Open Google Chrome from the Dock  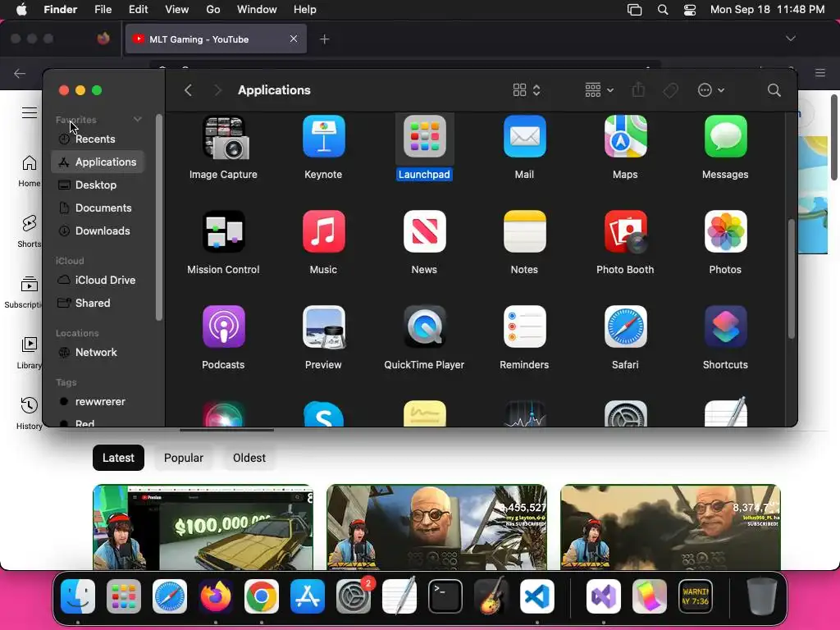[262, 596]
